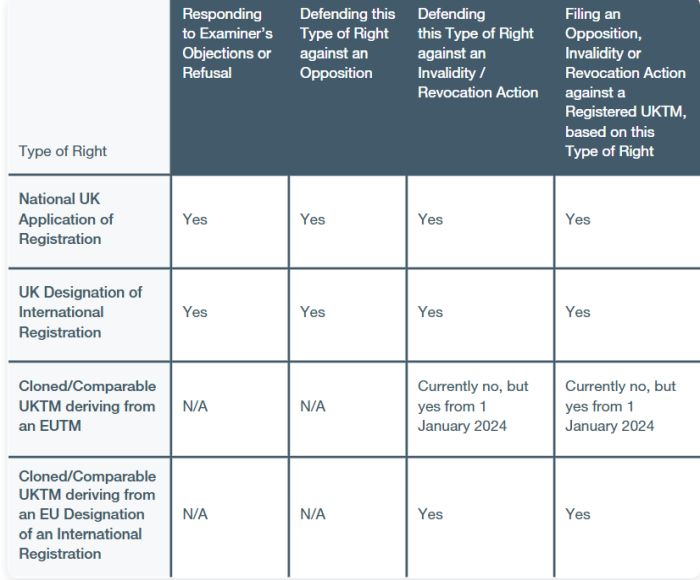
Task: Click 'Yes' under Responding column for National UK row
Action: click(x=195, y=219)
